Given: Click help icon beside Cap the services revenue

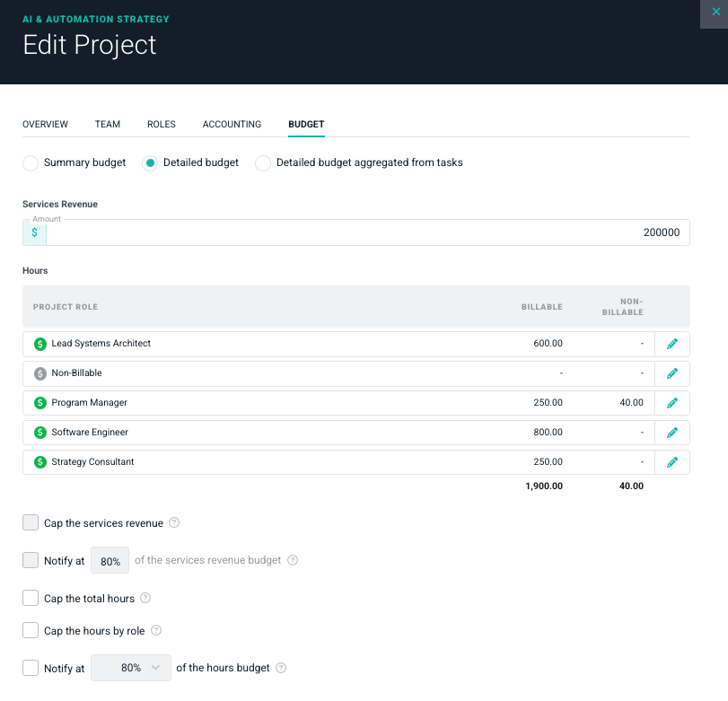Looking at the screenshot, I should [174, 523].
